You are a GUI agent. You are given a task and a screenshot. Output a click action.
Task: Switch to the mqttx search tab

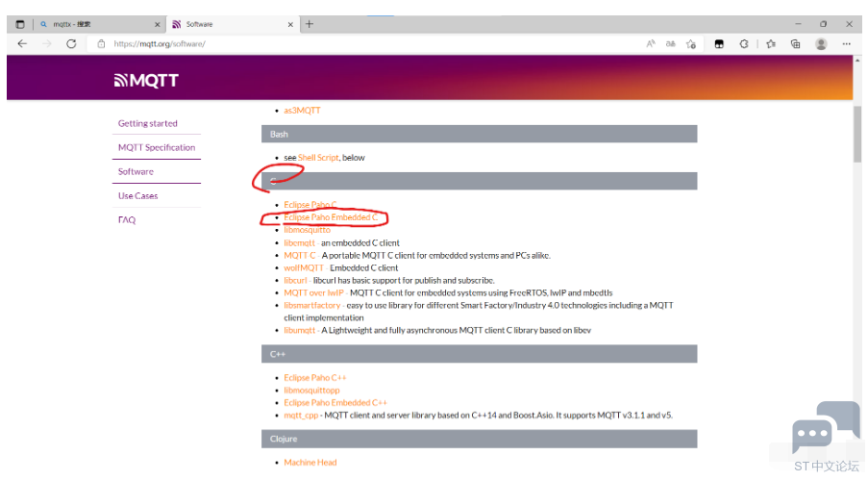click(100, 24)
